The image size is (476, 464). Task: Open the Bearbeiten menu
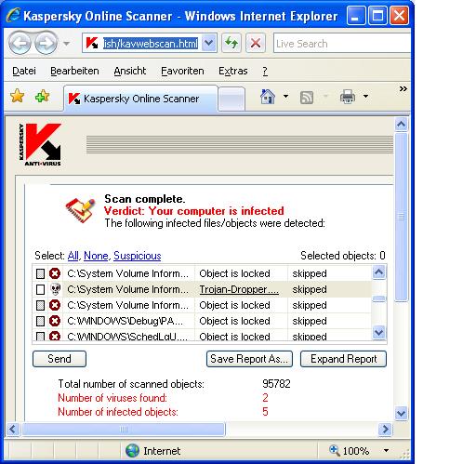(x=74, y=71)
